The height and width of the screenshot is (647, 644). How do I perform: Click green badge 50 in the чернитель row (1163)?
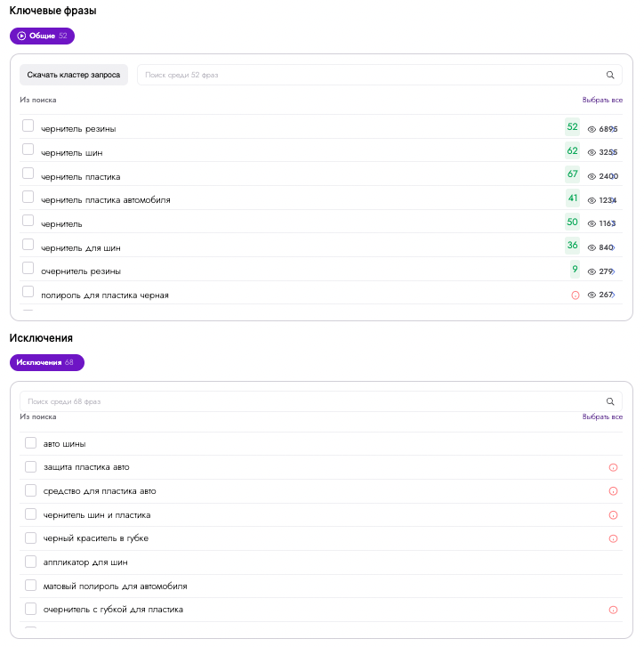[572, 222]
